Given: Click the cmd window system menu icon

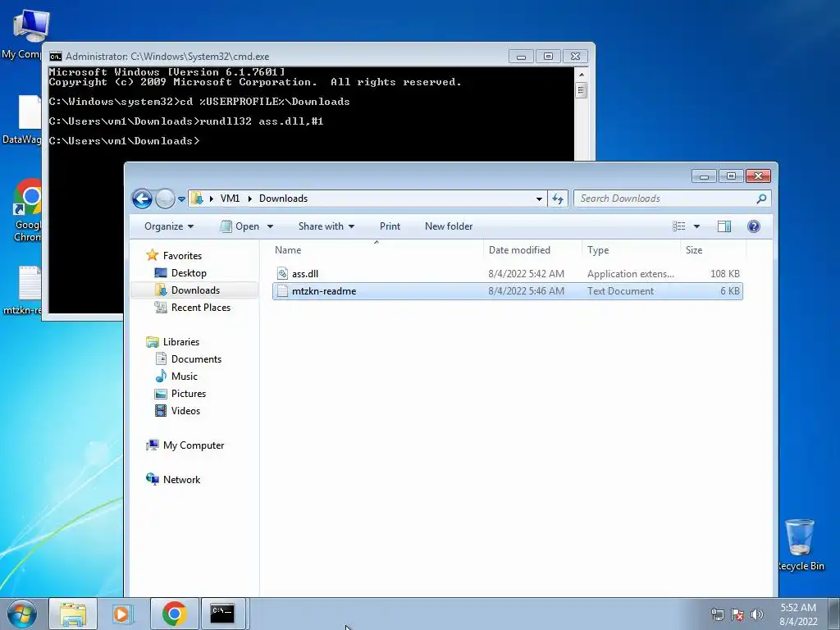Looking at the screenshot, I should pyautogui.click(x=55, y=57).
